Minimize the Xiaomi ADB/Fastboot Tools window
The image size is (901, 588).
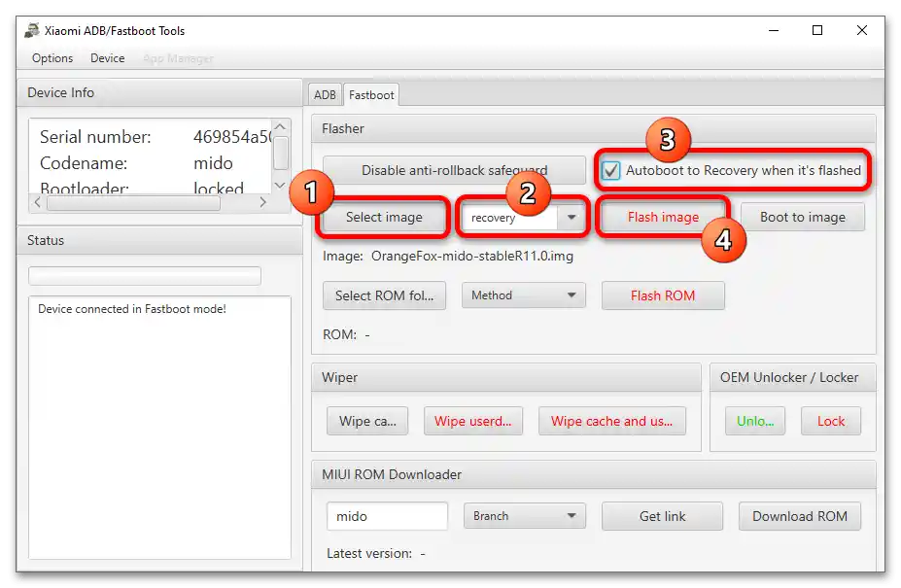pos(774,30)
